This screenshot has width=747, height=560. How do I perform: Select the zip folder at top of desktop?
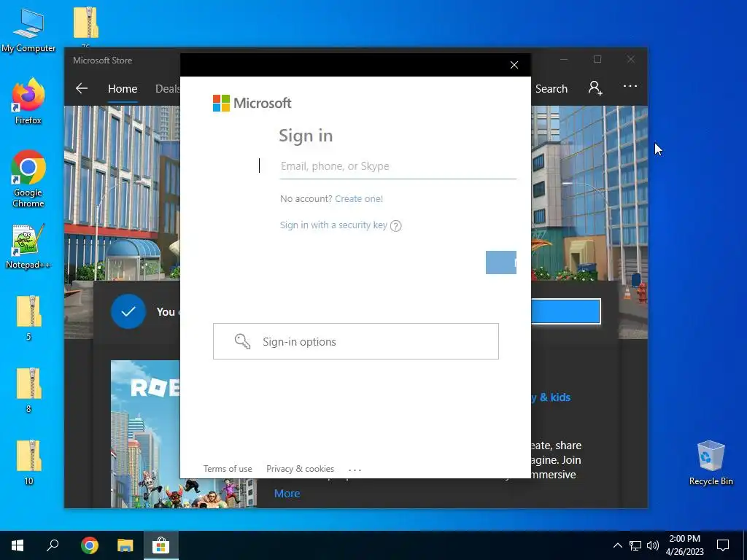[86, 24]
